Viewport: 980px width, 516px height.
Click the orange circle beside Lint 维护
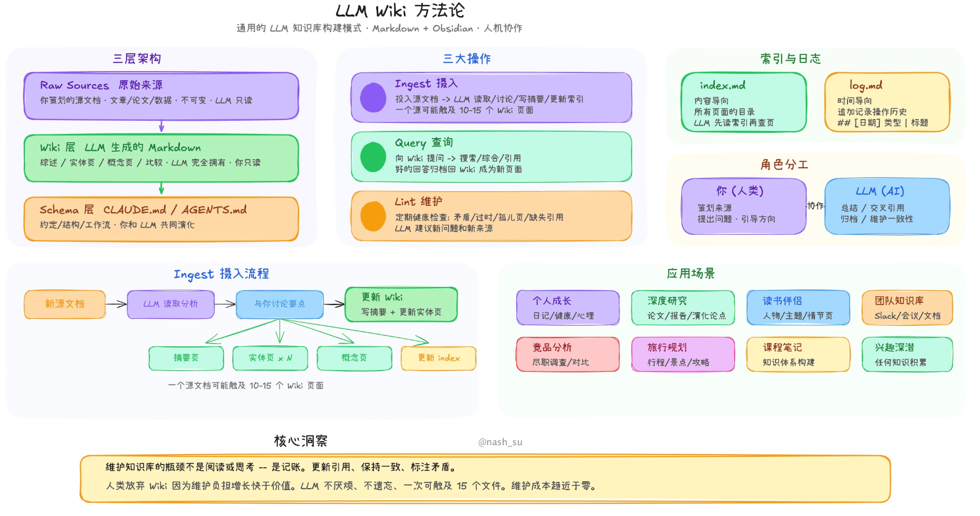pyautogui.click(x=373, y=216)
